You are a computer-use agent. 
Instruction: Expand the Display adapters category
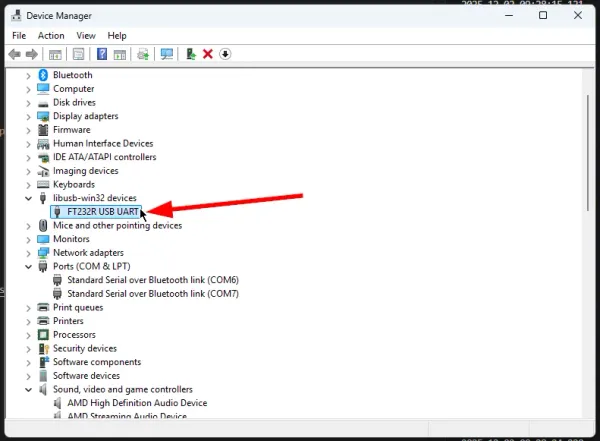(27, 116)
